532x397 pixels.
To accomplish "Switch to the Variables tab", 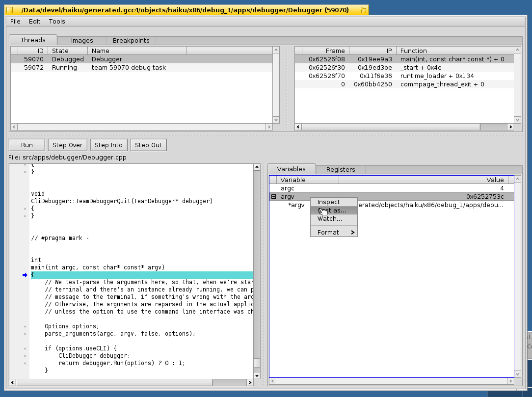I will pyautogui.click(x=292, y=169).
